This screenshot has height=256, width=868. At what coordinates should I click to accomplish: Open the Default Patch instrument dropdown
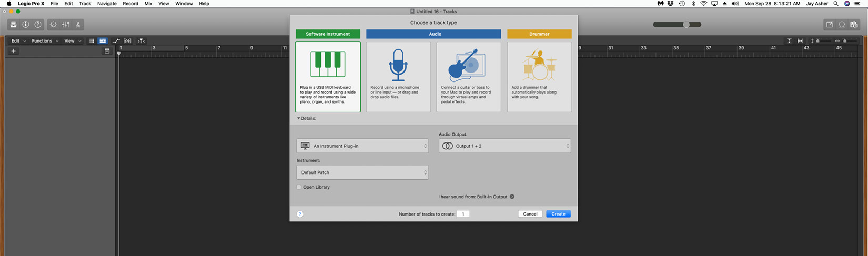point(362,172)
